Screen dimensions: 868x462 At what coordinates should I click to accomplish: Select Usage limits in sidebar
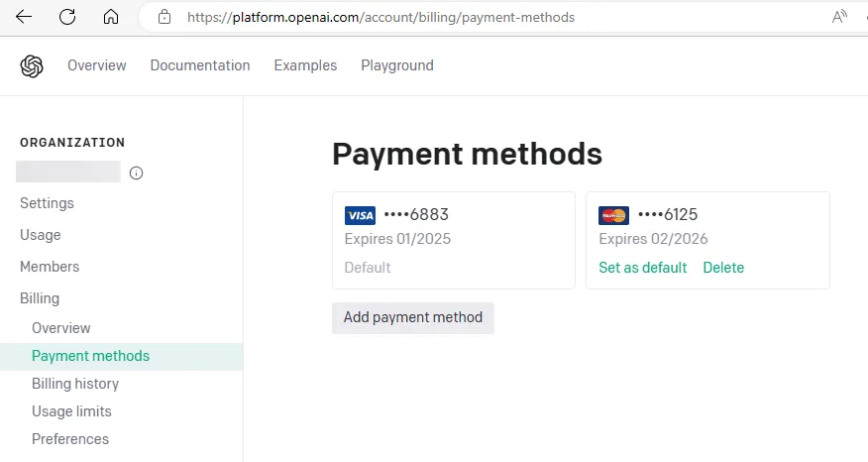click(71, 411)
